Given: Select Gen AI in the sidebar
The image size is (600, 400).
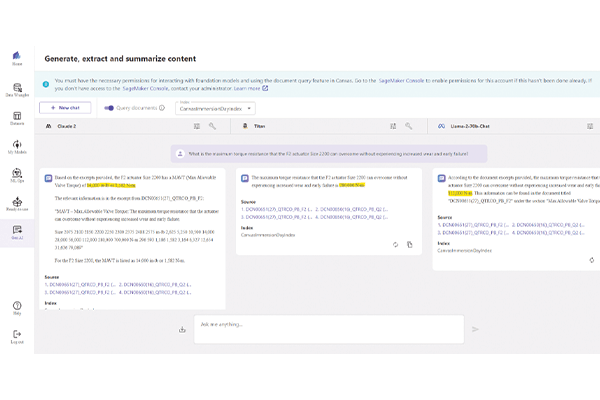Looking at the screenshot, I should tap(17, 232).
